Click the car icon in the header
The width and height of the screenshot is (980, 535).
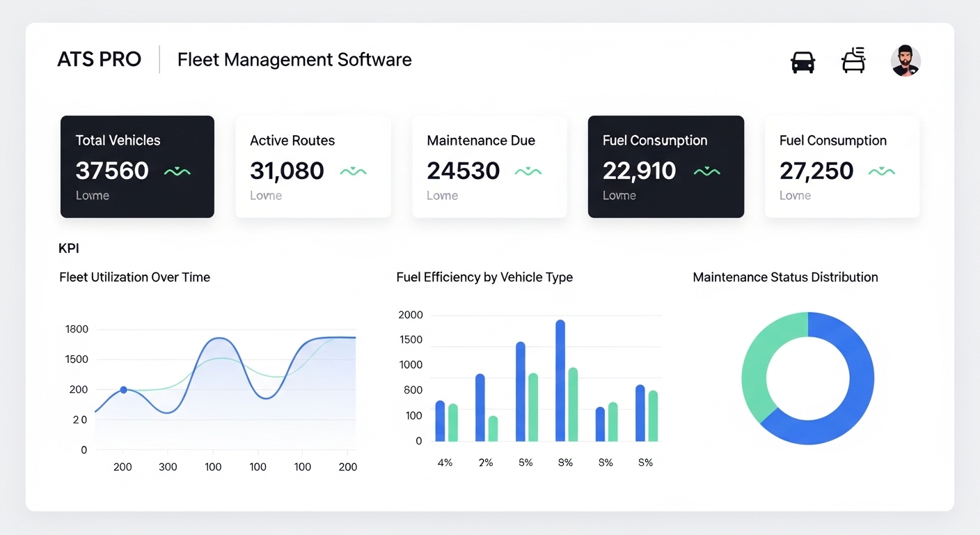coord(803,62)
